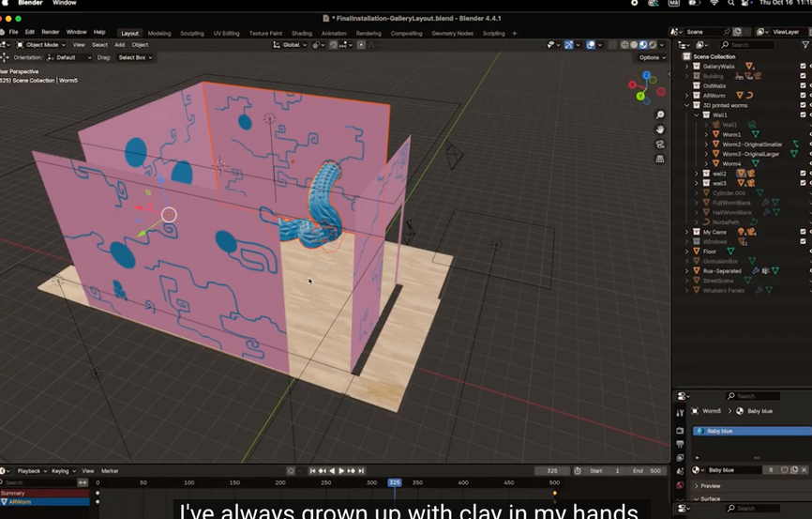Image resolution: width=812 pixels, height=519 pixels.
Task: Click the green Y axis on navigation gizmo
Action: pyautogui.click(x=640, y=96)
